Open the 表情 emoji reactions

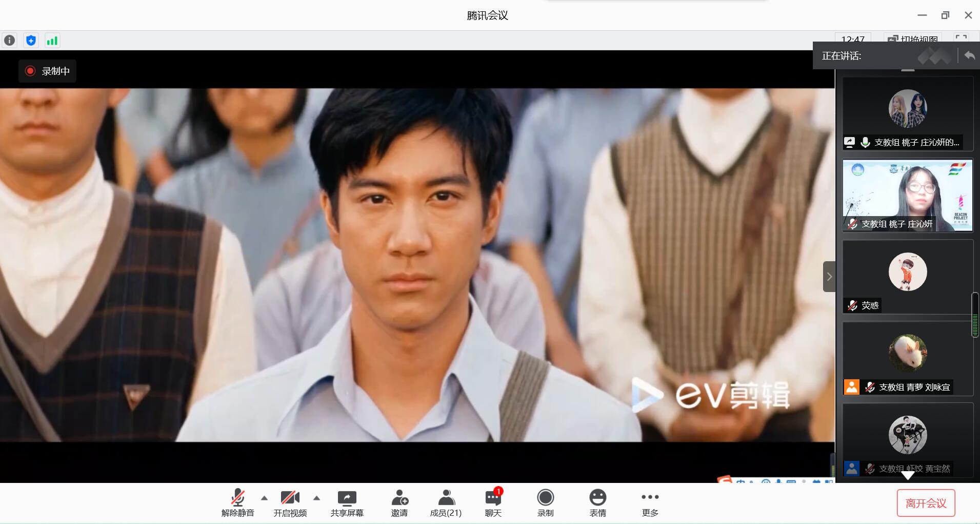click(597, 503)
